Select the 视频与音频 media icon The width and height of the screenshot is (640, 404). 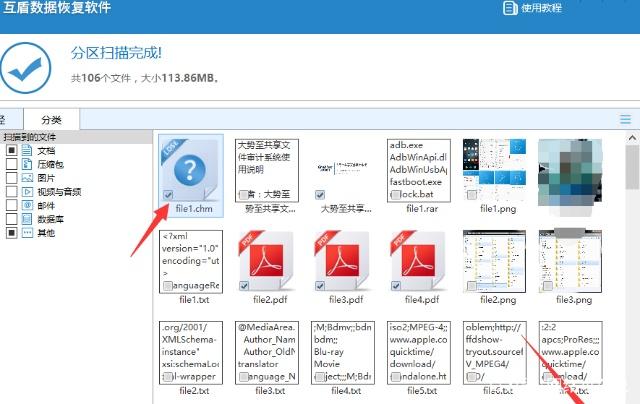pyautogui.click(x=27, y=191)
